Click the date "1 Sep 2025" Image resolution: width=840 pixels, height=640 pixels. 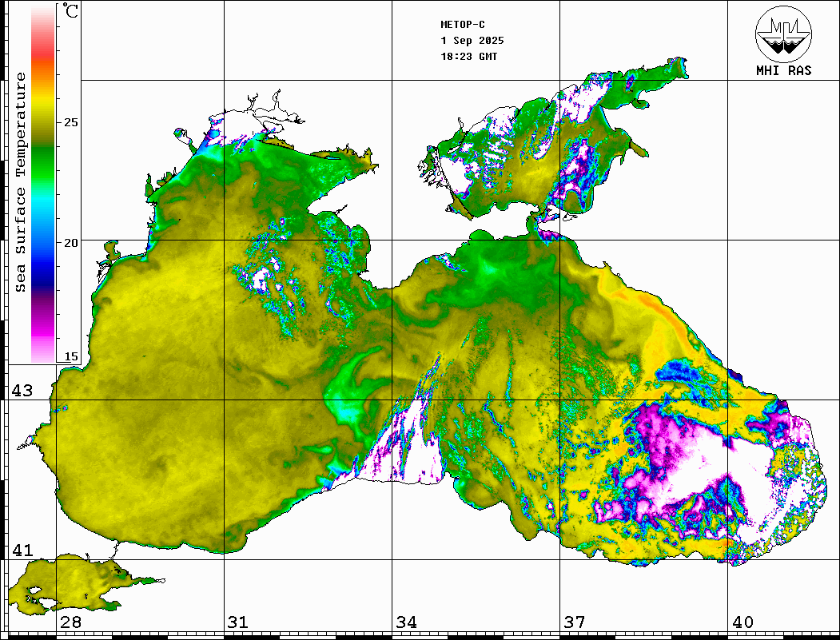point(472,41)
